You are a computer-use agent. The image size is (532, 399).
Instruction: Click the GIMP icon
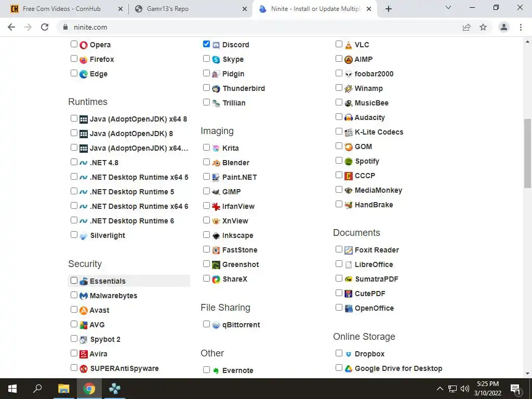pyautogui.click(x=216, y=192)
